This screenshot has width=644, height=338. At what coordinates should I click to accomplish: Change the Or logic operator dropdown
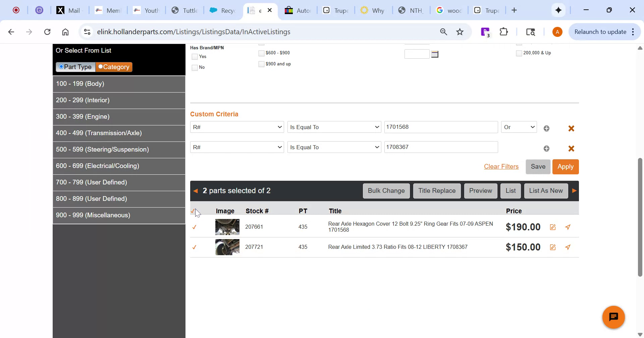(519, 127)
